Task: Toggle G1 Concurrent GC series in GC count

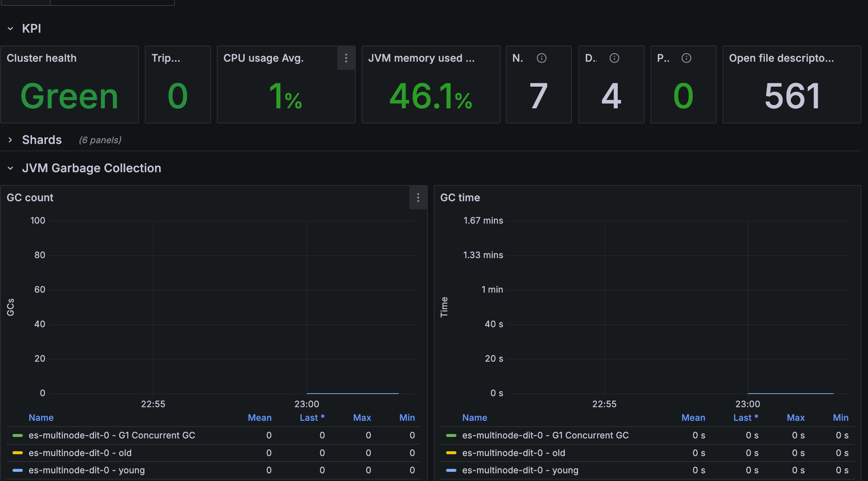Action: (x=112, y=435)
